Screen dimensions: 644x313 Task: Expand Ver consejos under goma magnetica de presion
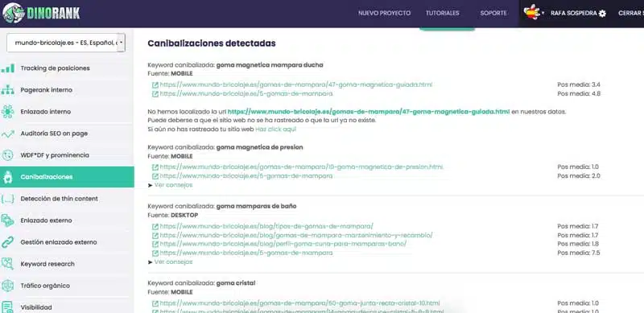click(170, 185)
